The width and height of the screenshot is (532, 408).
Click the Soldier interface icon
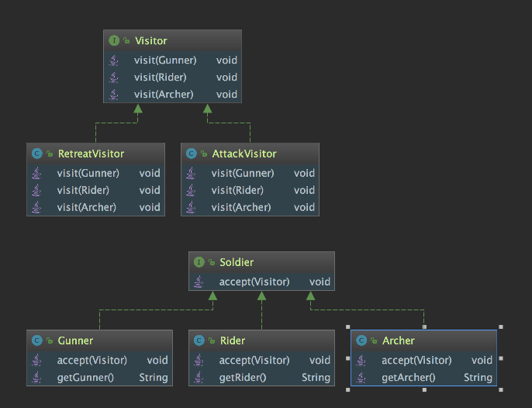pos(199,262)
